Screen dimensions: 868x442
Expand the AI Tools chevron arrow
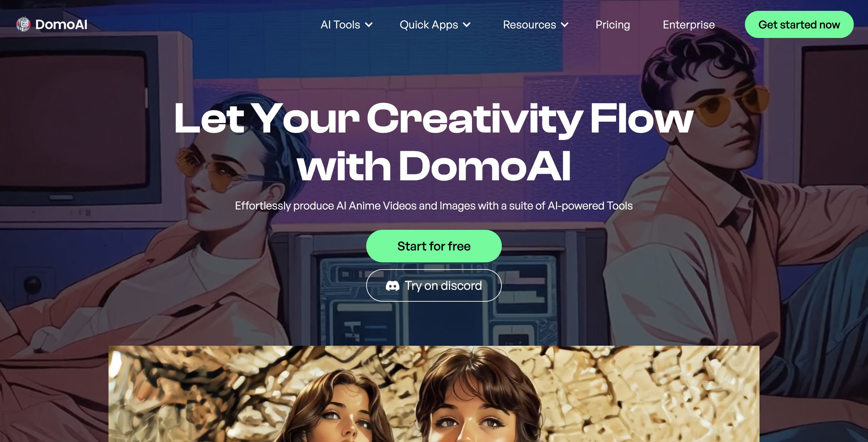369,25
